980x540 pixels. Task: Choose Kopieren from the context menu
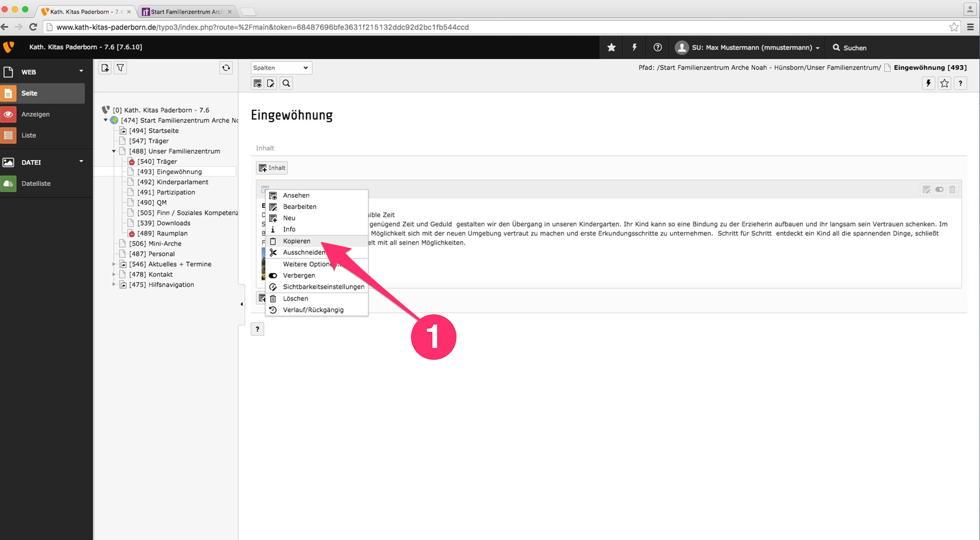coord(297,241)
